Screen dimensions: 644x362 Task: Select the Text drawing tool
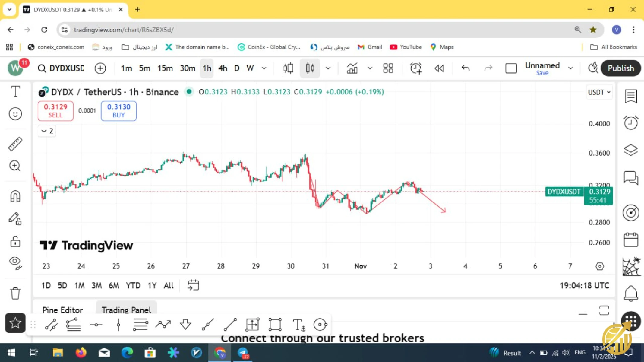click(15, 91)
